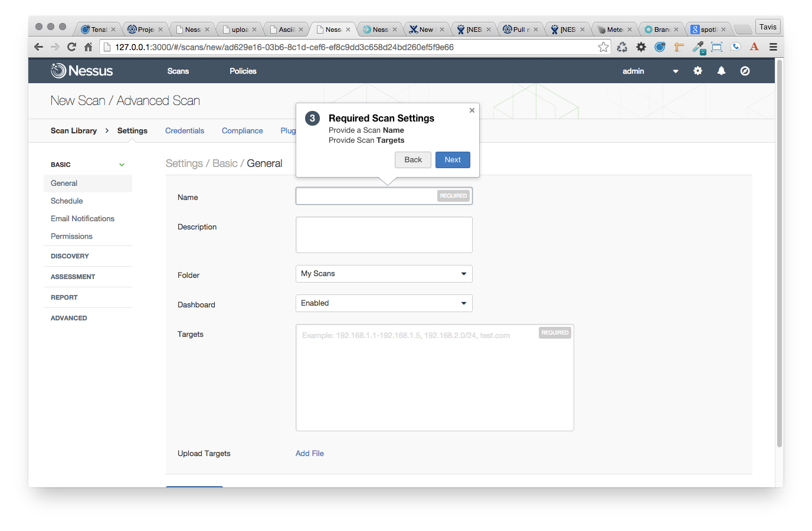Close the Tenal browser tab

[x=113, y=29]
